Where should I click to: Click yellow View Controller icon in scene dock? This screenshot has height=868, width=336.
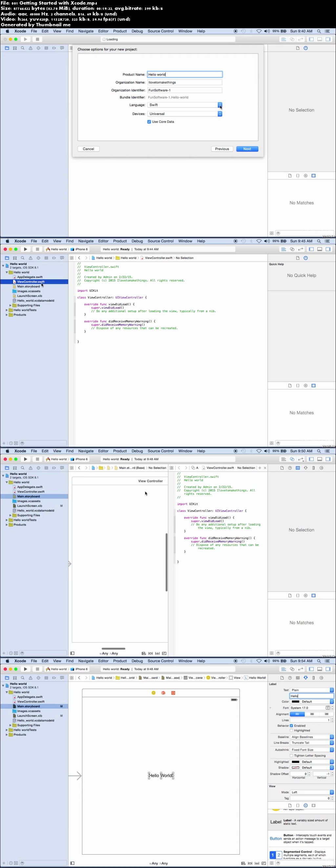[x=154, y=693]
